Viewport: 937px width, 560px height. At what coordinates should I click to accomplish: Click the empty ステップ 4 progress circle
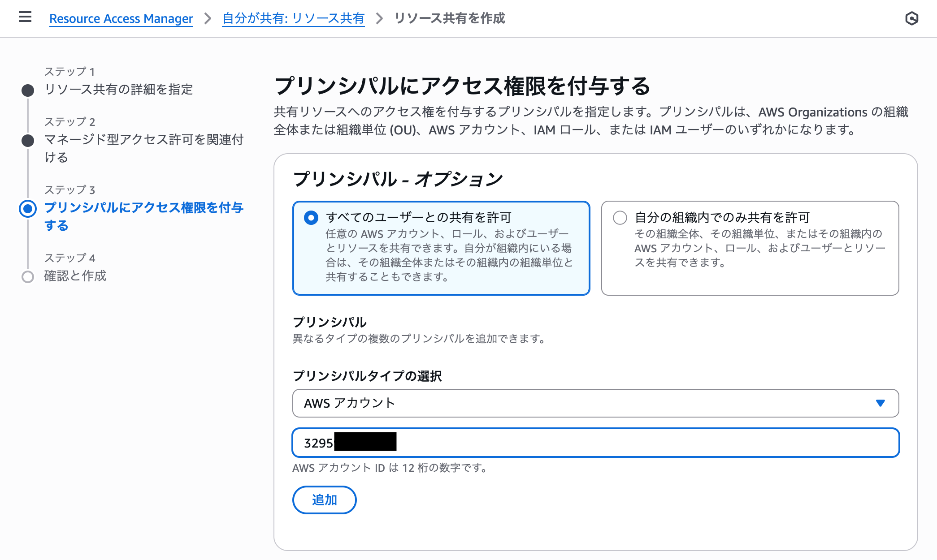(x=28, y=276)
